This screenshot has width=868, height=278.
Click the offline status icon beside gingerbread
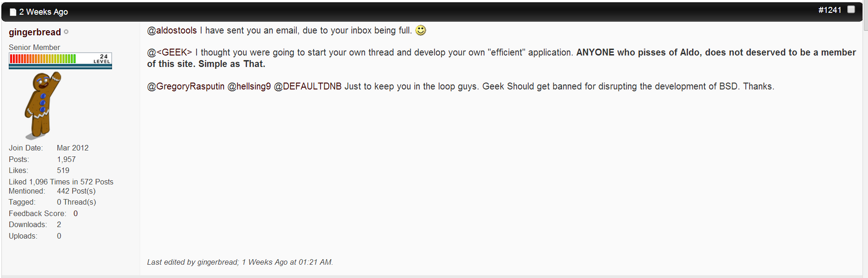(66, 32)
